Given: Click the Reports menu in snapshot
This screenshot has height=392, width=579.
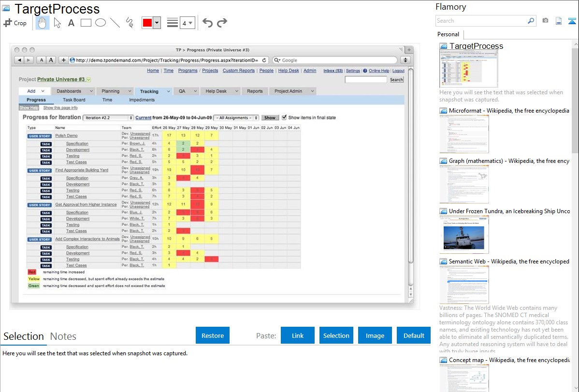Looking at the screenshot, I should click(x=255, y=91).
